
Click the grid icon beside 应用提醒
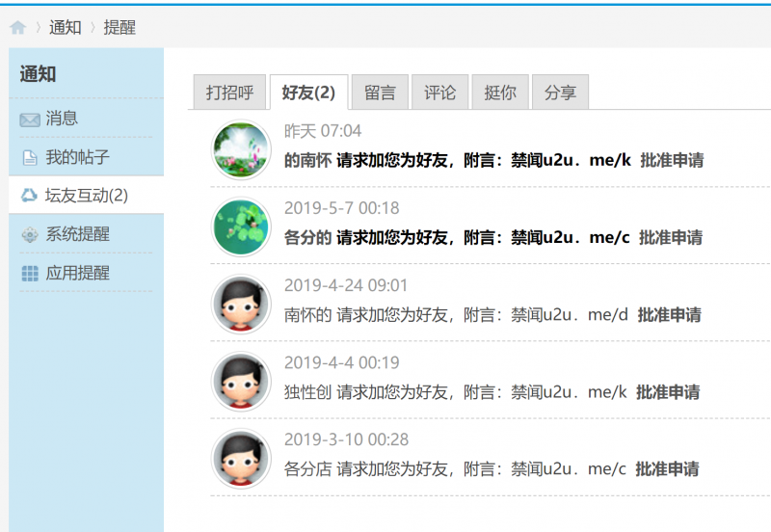pyautogui.click(x=30, y=274)
